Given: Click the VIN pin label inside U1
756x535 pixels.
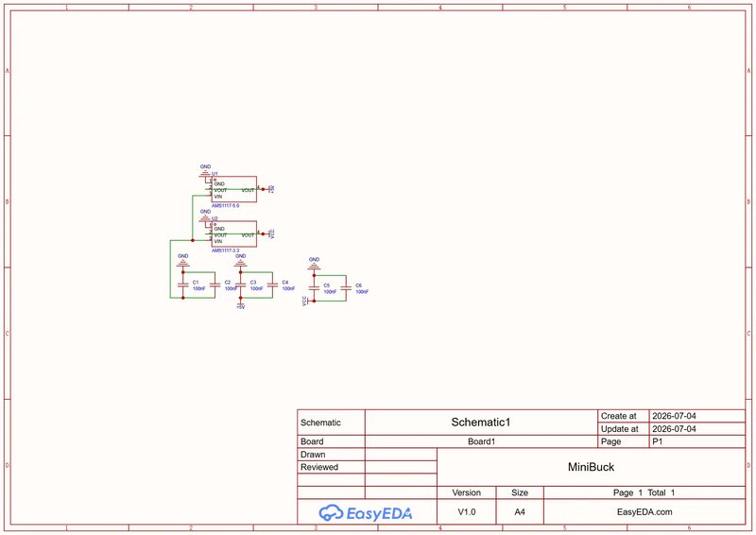Looking at the screenshot, I should (218, 197).
